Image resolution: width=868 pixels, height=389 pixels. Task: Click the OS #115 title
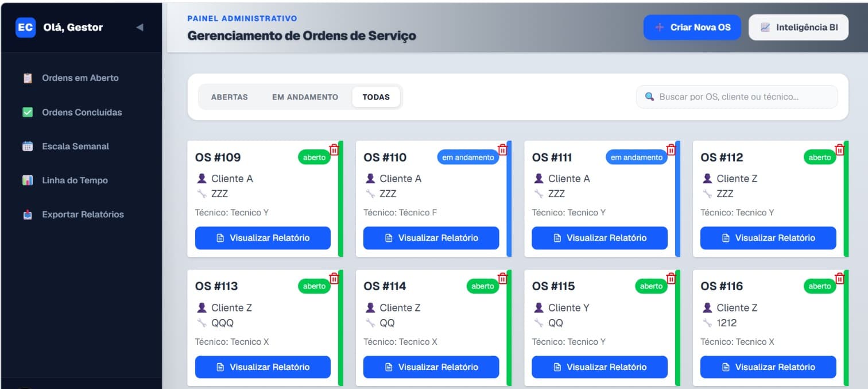pos(553,286)
